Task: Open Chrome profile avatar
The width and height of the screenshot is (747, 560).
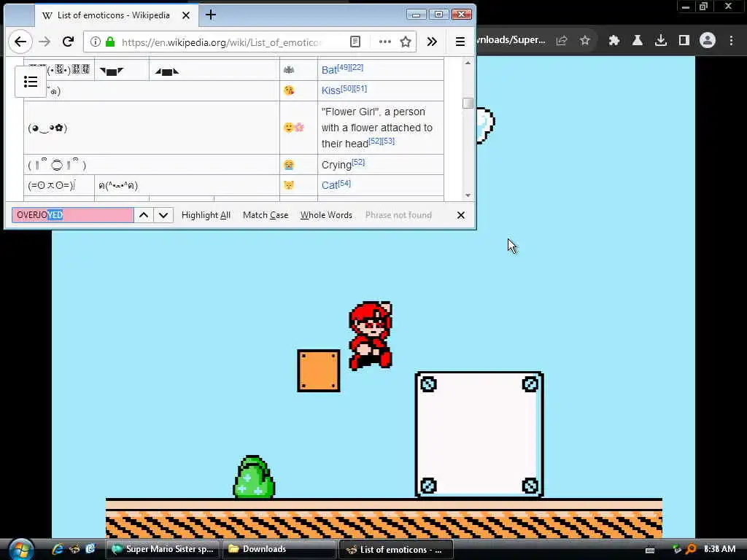Action: pos(708,41)
